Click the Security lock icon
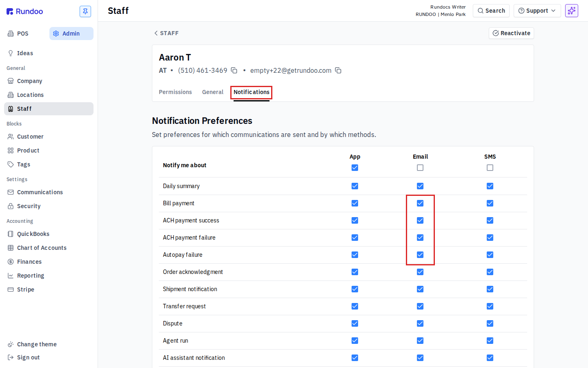Image resolution: width=588 pixels, height=368 pixels. [11, 206]
